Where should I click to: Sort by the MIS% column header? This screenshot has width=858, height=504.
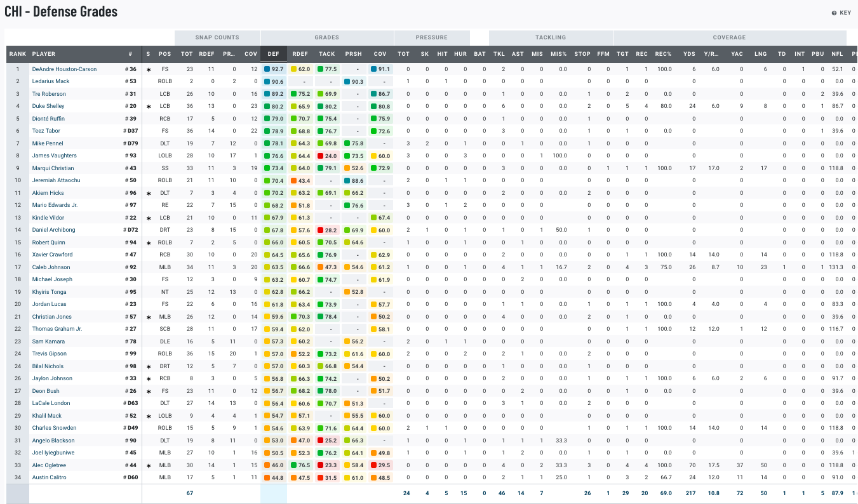pyautogui.click(x=559, y=54)
